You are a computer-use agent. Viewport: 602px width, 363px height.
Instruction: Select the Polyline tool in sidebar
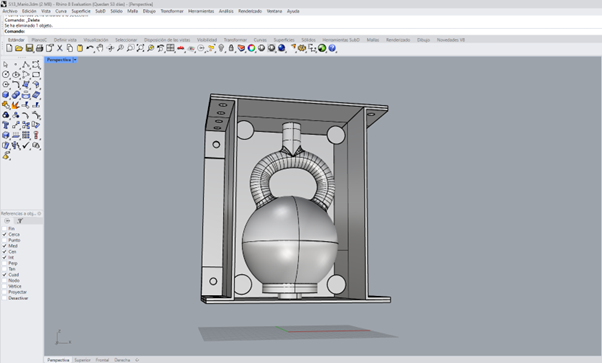[26, 64]
